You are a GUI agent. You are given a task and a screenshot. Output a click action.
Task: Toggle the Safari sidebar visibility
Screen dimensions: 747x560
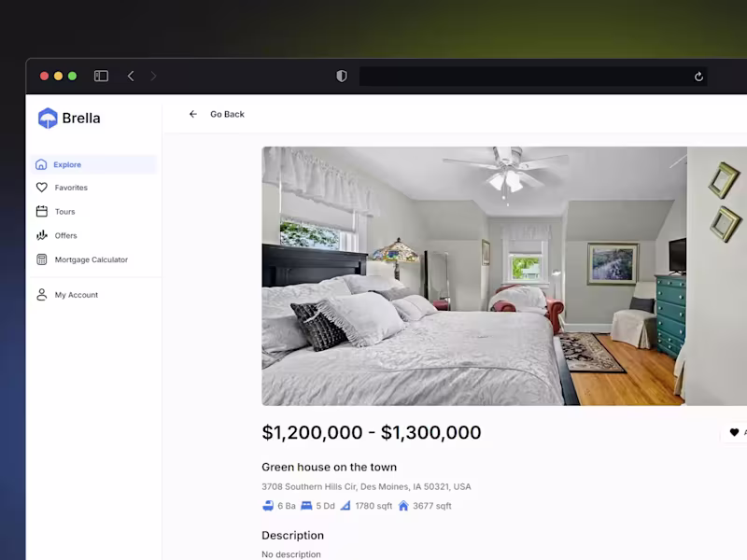(x=100, y=76)
